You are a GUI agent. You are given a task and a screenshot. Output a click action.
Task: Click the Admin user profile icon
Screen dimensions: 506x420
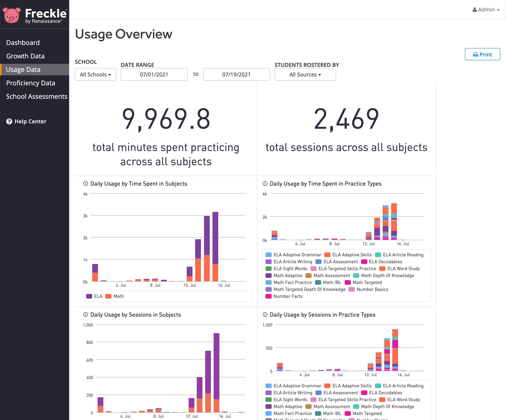click(x=474, y=10)
